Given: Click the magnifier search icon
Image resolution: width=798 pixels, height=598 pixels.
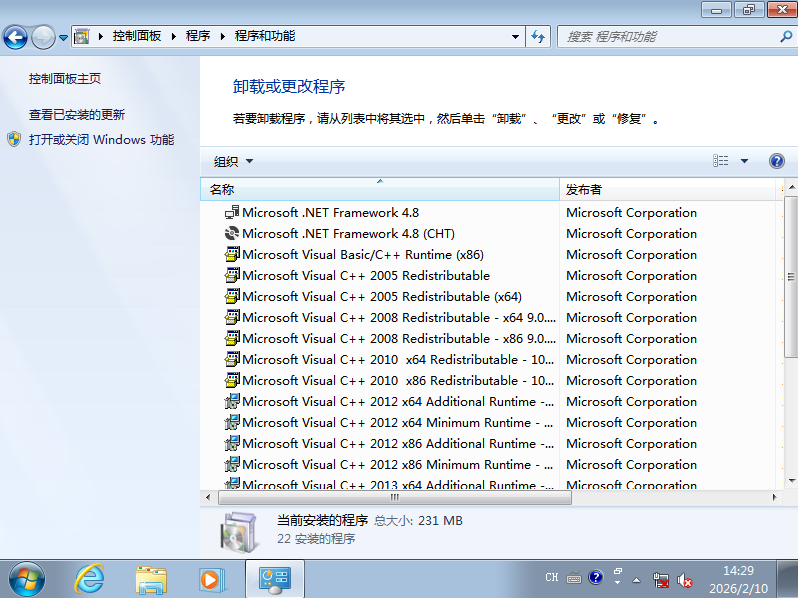Looking at the screenshot, I should [786, 37].
